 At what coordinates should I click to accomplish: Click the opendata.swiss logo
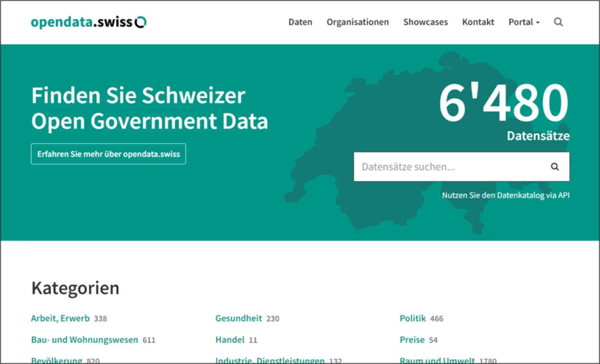tap(88, 22)
